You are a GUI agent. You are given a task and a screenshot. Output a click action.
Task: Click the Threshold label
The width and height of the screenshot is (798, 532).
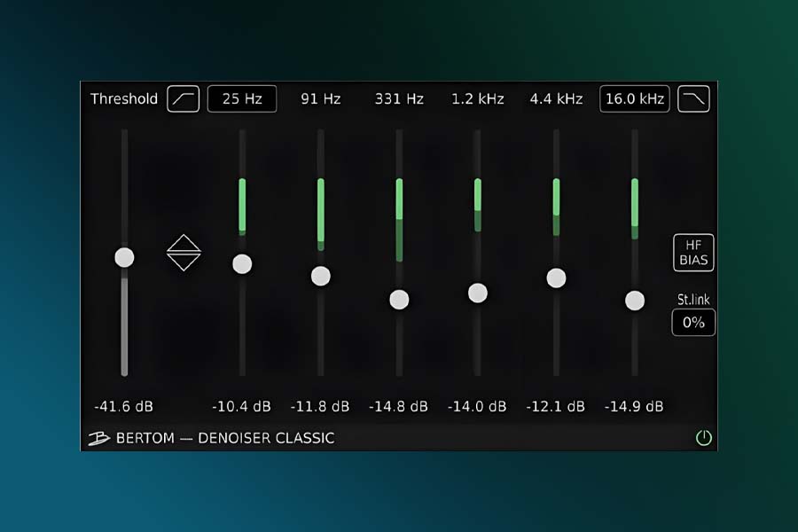124,98
